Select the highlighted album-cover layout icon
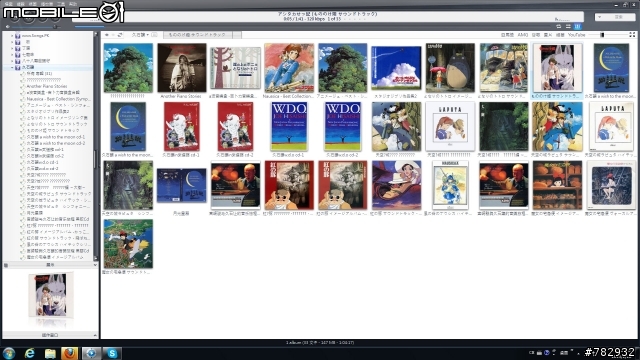640x360 pixels. point(577,27)
